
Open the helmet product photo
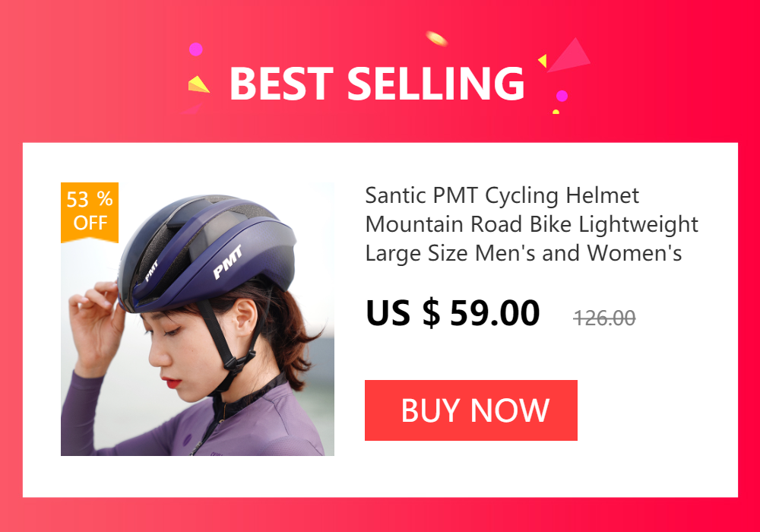(x=198, y=318)
